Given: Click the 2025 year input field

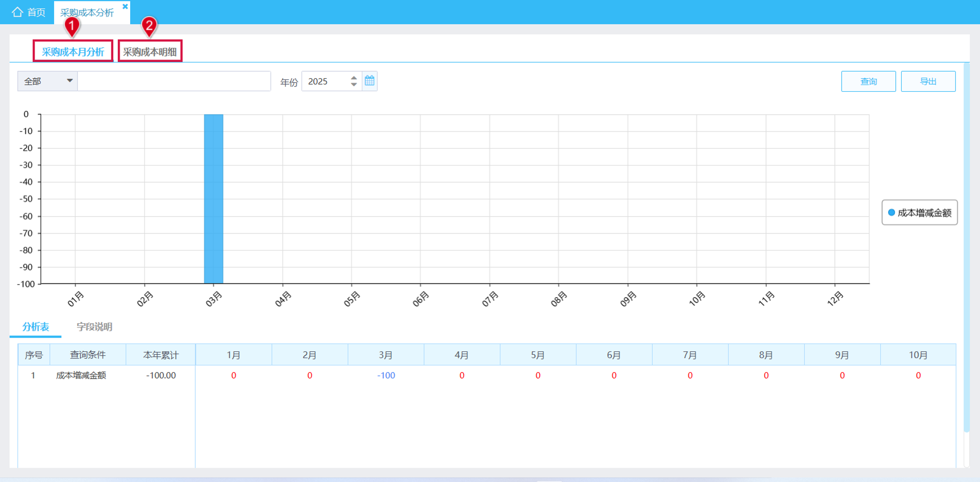Looking at the screenshot, I should pyautogui.click(x=326, y=81).
